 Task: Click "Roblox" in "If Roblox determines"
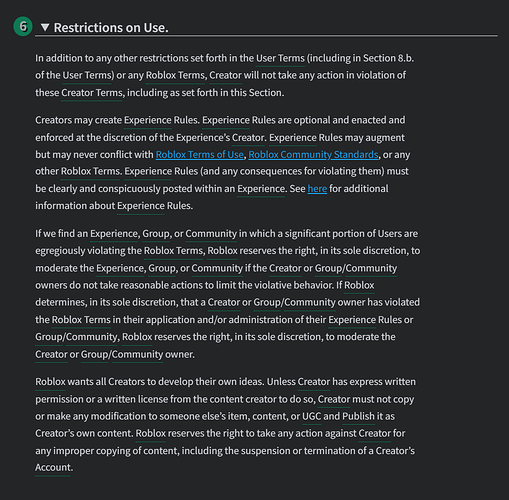pos(359,285)
